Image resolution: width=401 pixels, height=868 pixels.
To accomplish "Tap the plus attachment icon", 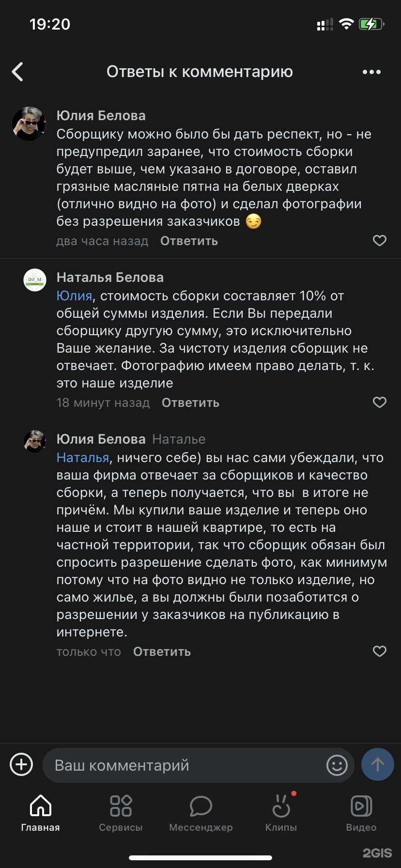I will coord(21,764).
